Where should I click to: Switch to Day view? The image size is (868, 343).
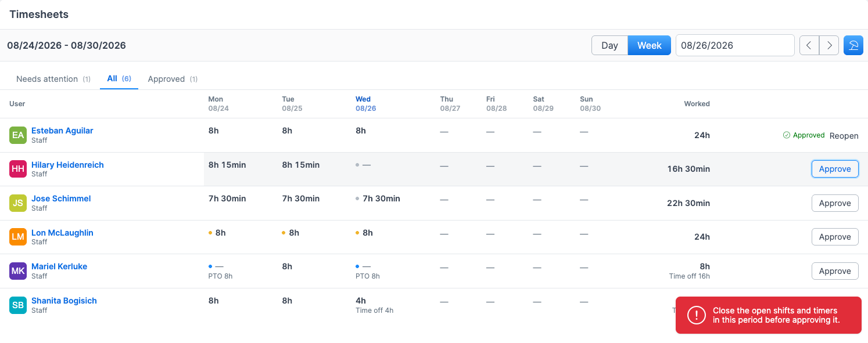pos(609,45)
